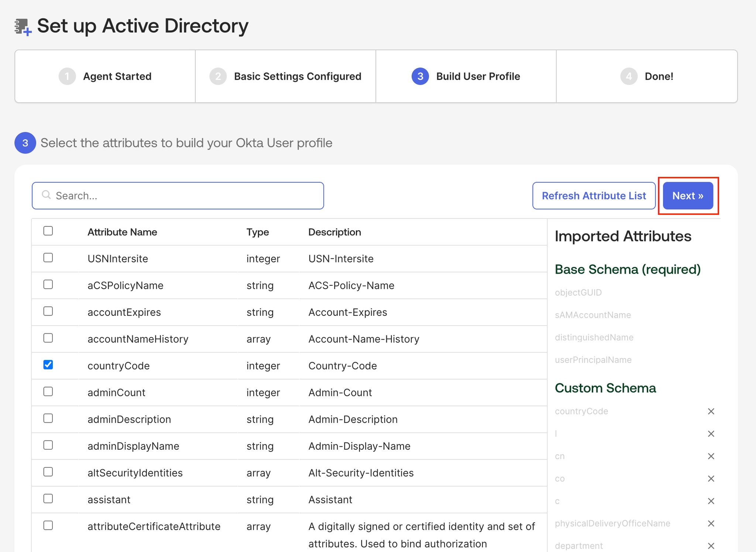Check the assistant attribute box
The width and height of the screenshot is (756, 552).
pos(48,499)
